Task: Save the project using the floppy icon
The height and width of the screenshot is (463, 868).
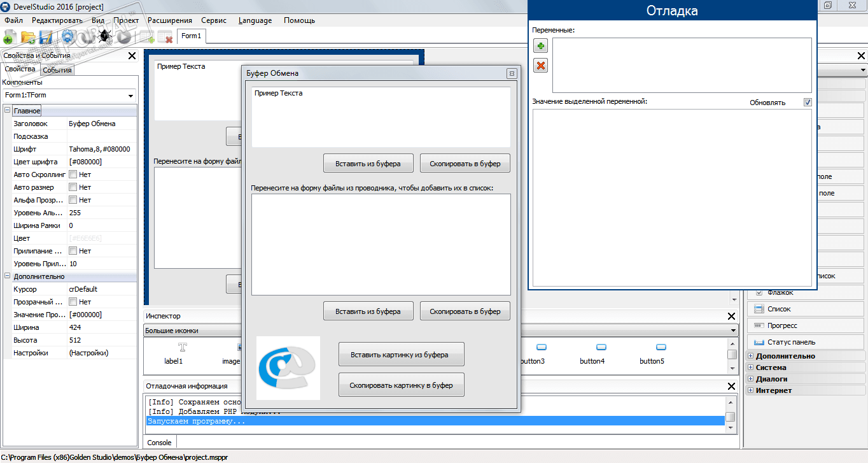Action: (46, 37)
